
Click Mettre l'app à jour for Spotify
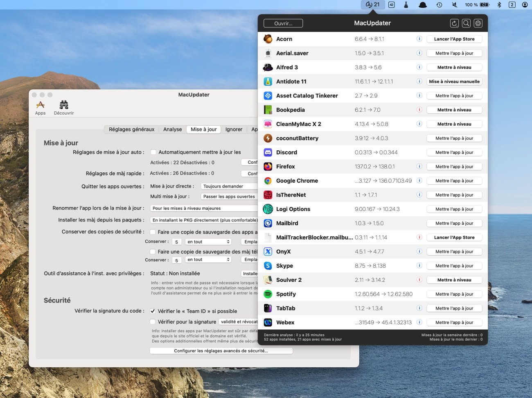(454, 294)
